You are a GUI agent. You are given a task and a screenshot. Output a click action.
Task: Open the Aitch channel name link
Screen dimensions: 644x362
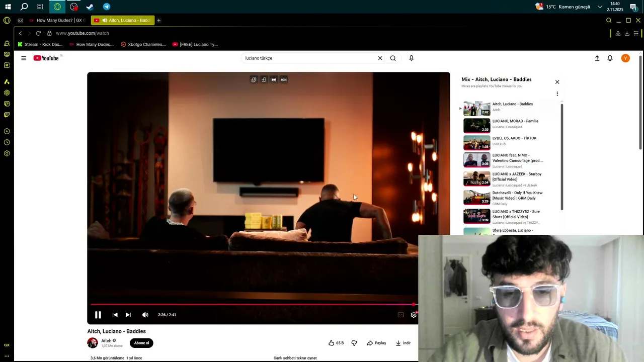point(106,340)
